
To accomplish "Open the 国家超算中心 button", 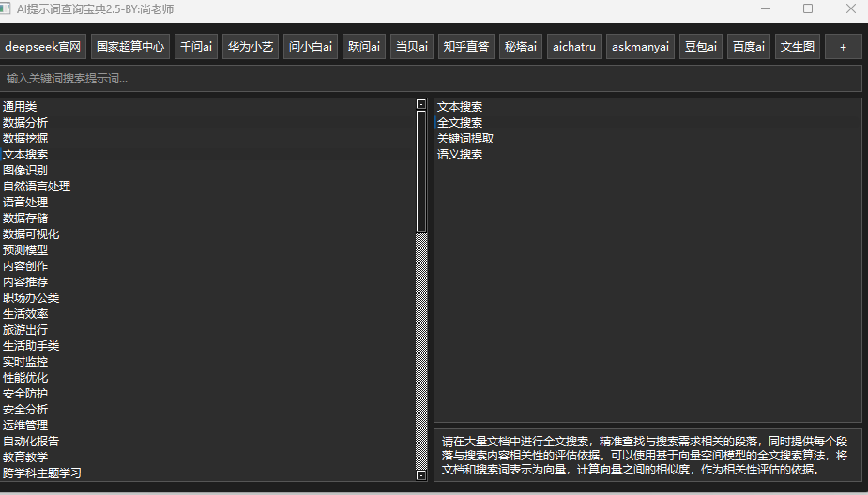I will pyautogui.click(x=130, y=47).
